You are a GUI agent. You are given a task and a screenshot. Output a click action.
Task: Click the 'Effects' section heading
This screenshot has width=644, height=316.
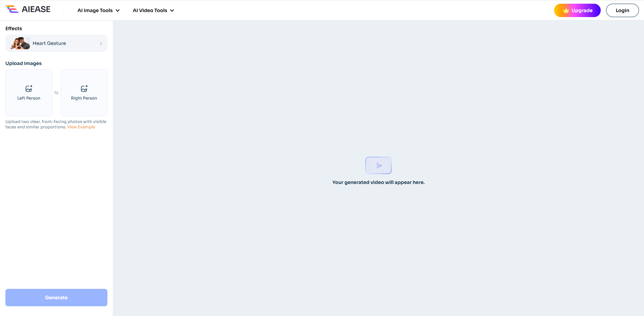click(14, 28)
